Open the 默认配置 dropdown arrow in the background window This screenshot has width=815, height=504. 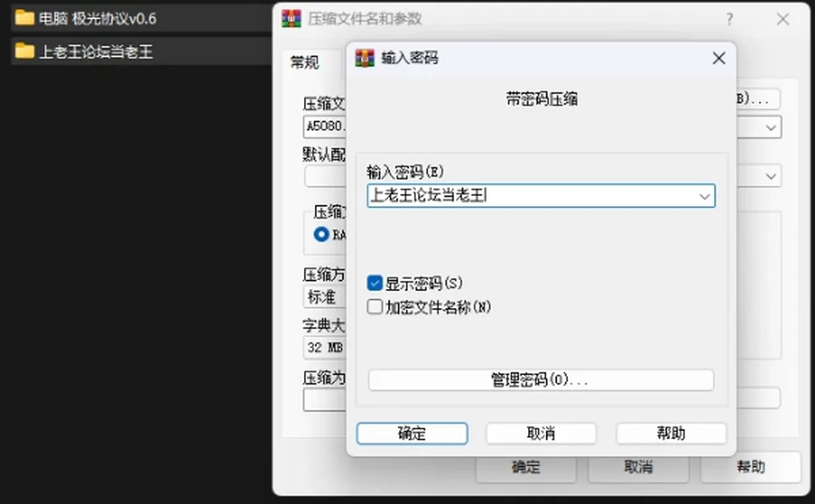click(771, 176)
